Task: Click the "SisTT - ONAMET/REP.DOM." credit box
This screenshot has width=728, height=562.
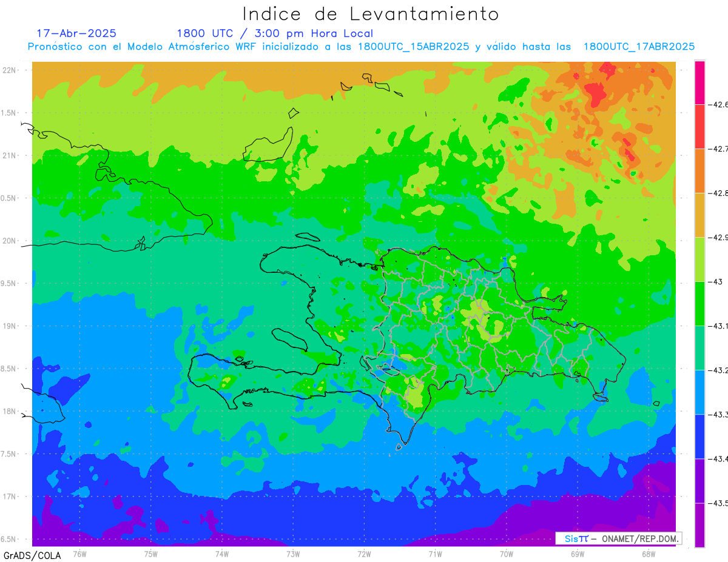Action: click(619, 538)
